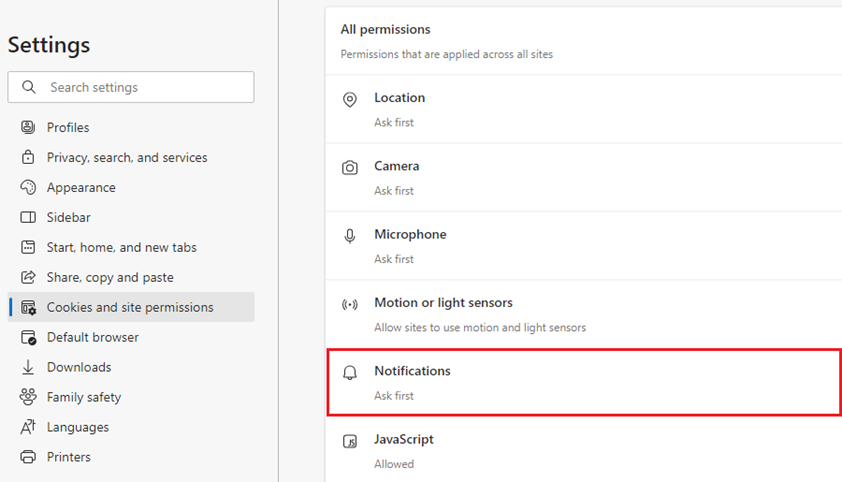
Task: Click the bell icon beside Notifications
Action: click(x=350, y=373)
